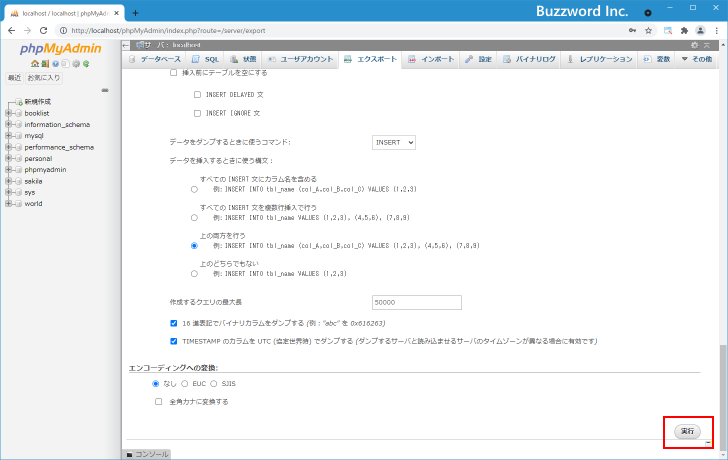Click the link-with-main-panel chain icon
This screenshot has height=460, width=728.
pyautogui.click(x=105, y=90)
